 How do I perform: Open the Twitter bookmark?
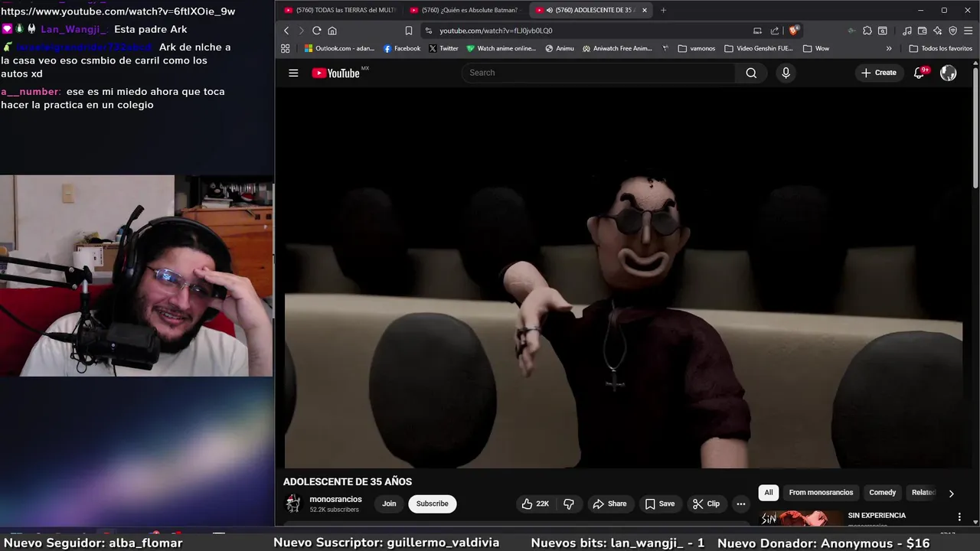pyautogui.click(x=443, y=48)
